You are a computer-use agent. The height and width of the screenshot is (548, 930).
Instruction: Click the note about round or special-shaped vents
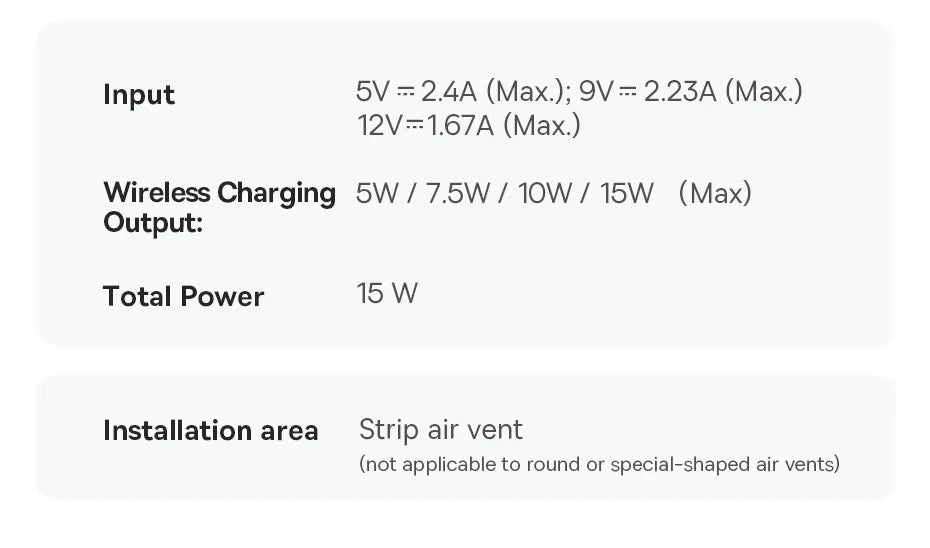tap(599, 464)
